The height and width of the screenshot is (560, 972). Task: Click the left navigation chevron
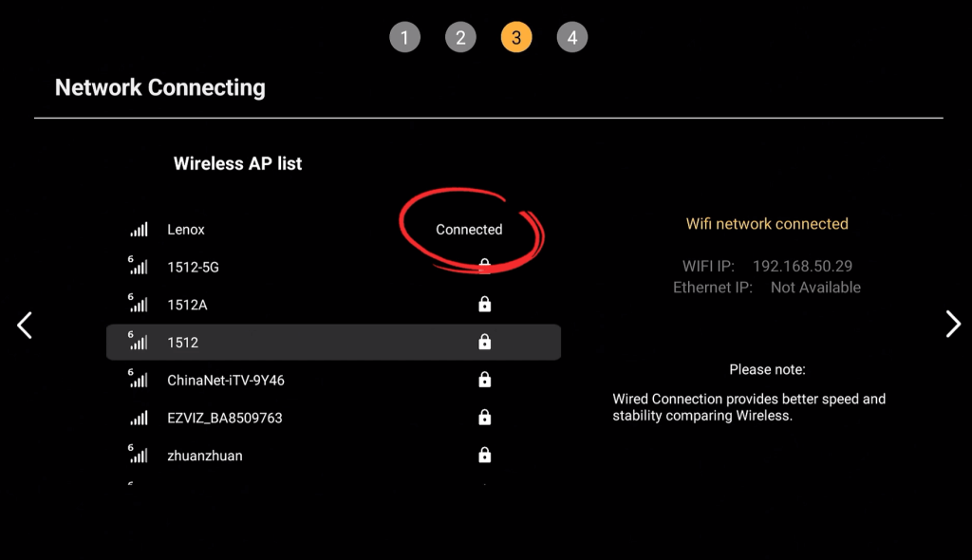pos(24,325)
